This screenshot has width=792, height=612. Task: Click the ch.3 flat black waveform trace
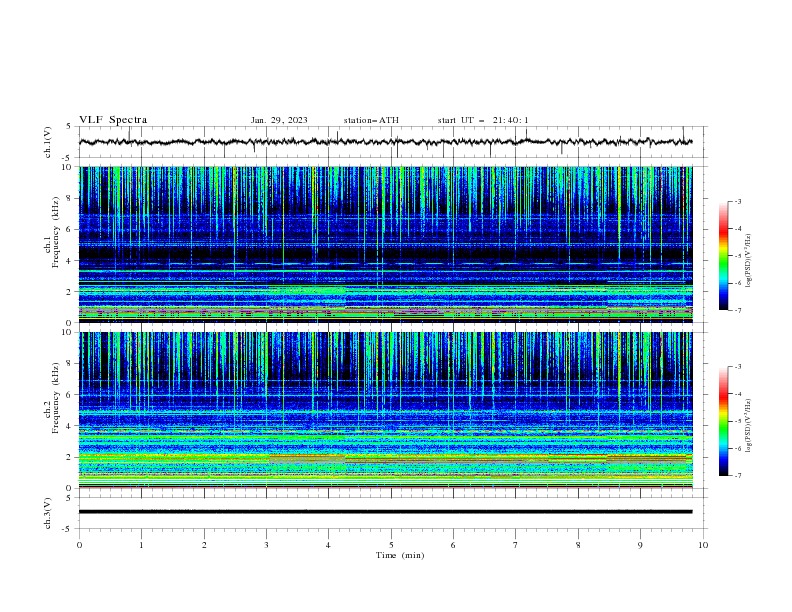click(385, 512)
